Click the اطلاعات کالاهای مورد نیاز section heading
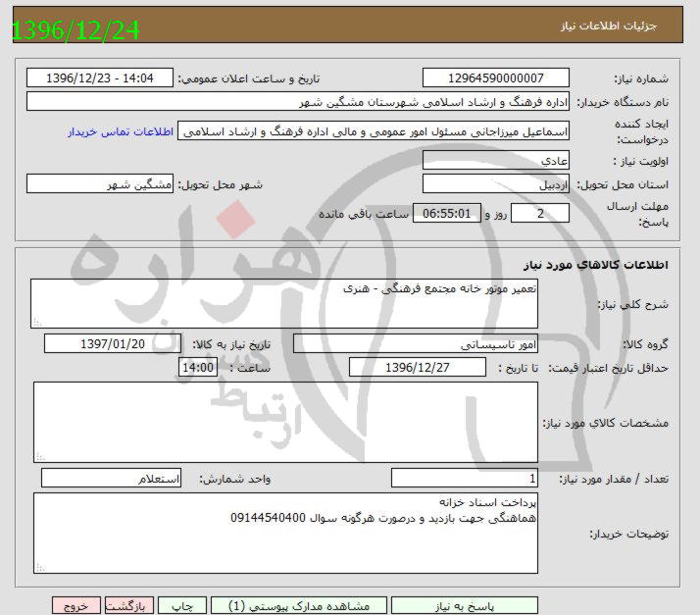This screenshot has width=700, height=615. tap(596, 265)
